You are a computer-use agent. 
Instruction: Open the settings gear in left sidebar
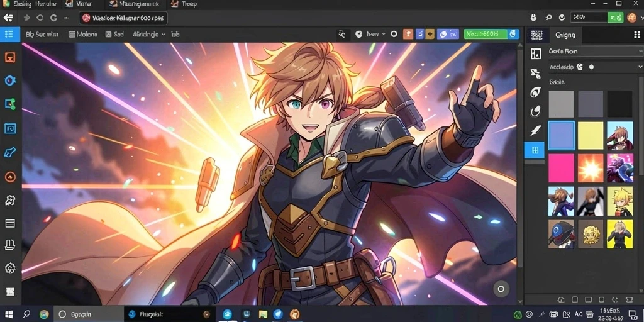(10, 268)
